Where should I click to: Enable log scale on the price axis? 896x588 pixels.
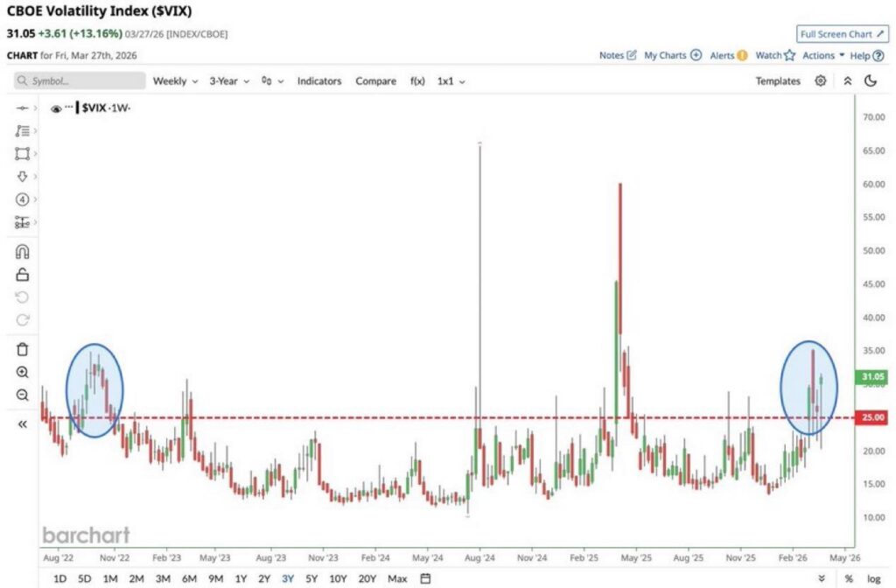pyautogui.click(x=873, y=578)
